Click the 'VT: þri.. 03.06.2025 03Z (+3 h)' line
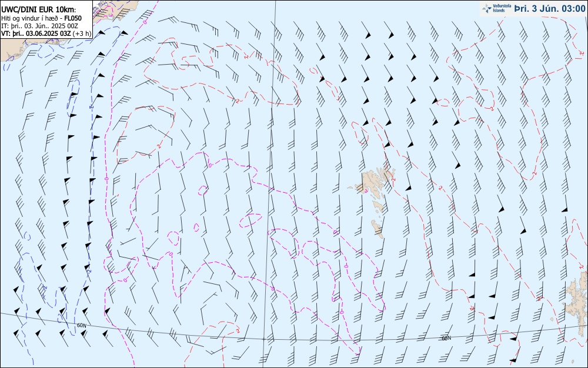 pos(46,34)
